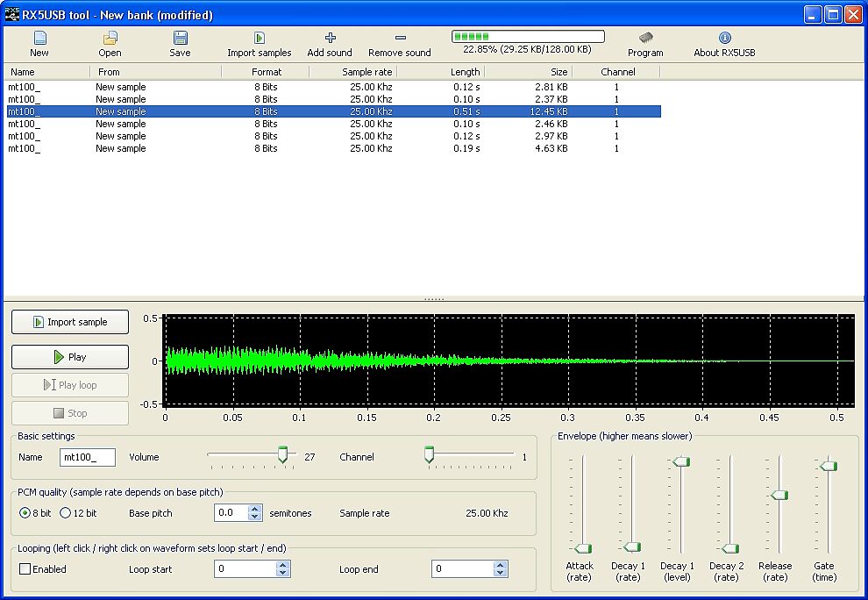Screen dimensions: 868x600
Task: Click the 22.85% memory usage text
Action: 528,49
